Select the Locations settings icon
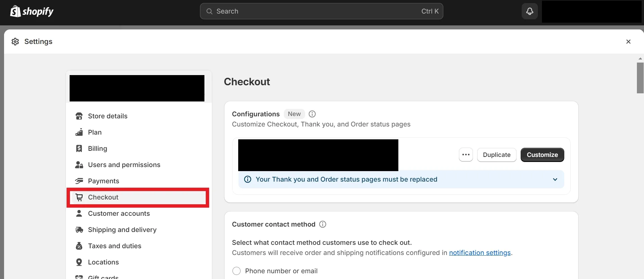This screenshot has height=279, width=644. tap(79, 262)
